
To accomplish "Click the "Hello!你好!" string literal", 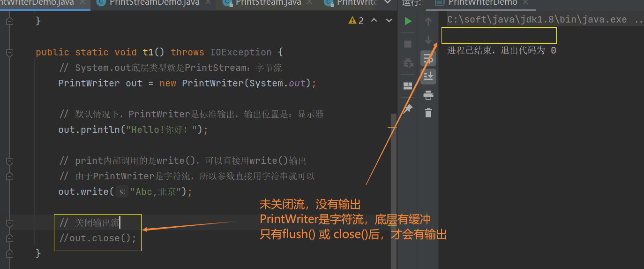I will [x=161, y=130].
